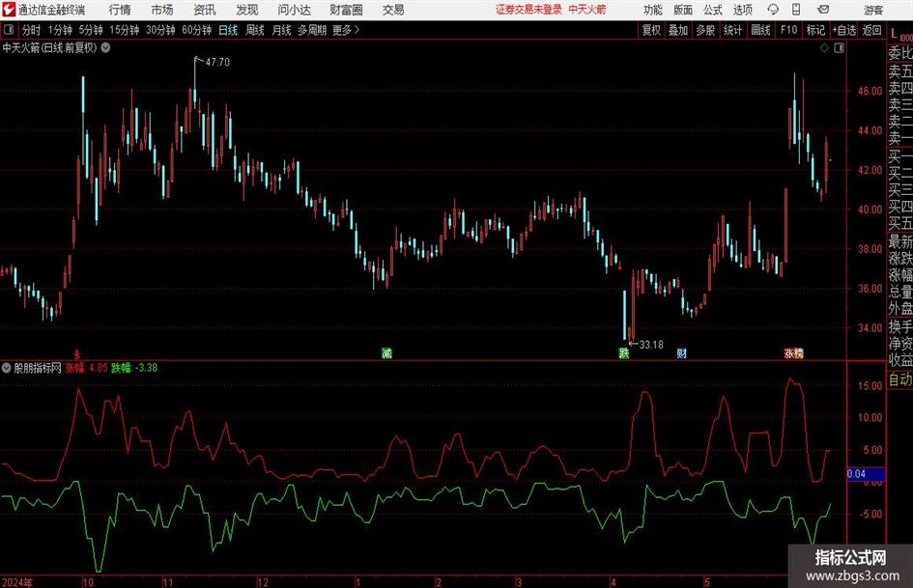Open the mobile phone icon in the title bar

pyautogui.click(x=796, y=10)
